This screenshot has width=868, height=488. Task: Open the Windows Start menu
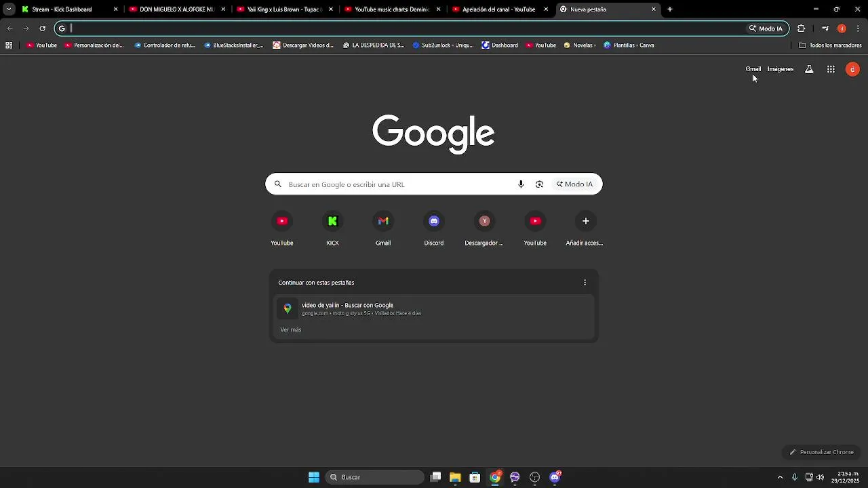point(314,477)
